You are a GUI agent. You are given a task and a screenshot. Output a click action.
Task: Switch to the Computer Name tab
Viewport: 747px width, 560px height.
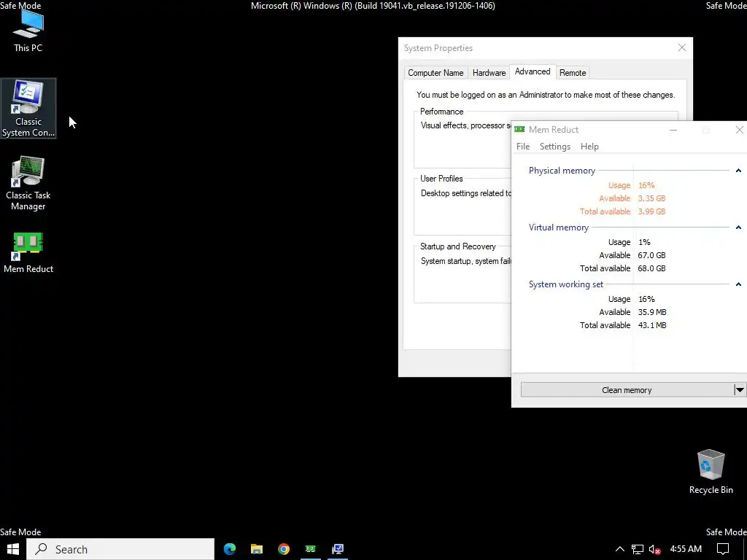click(x=436, y=73)
